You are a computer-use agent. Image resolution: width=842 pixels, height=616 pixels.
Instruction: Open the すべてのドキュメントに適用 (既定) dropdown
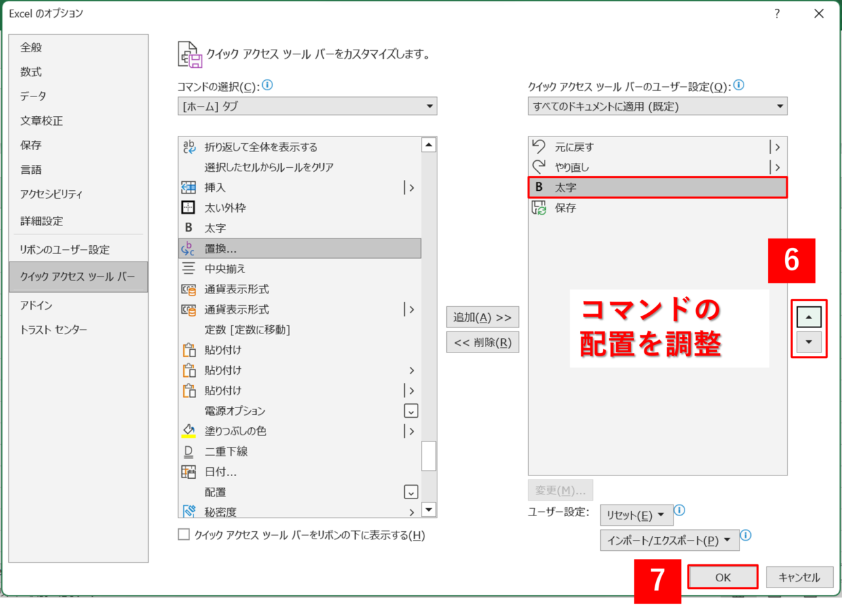tap(657, 106)
